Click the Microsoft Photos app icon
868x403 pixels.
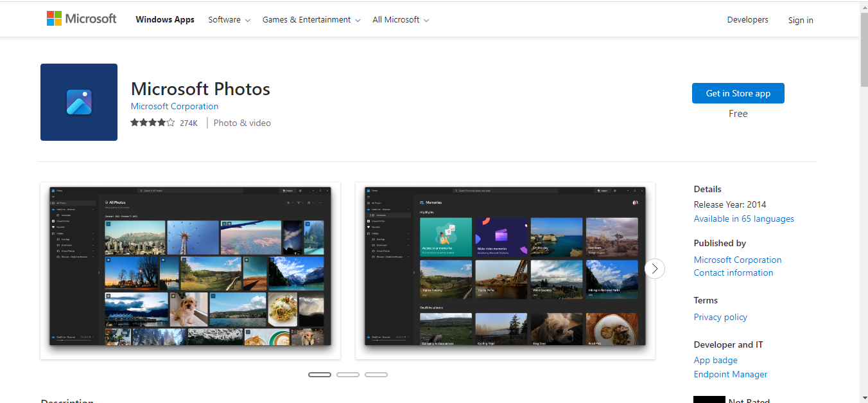[x=79, y=102]
